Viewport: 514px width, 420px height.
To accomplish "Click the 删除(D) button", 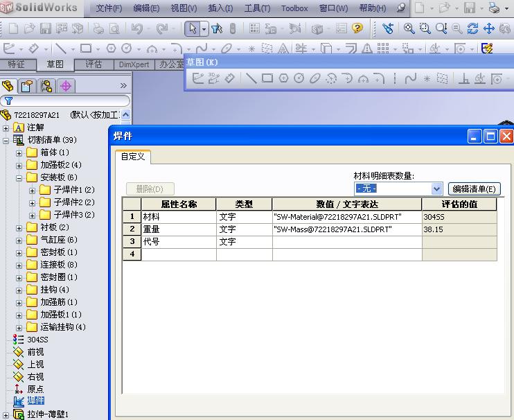I will tap(150, 189).
